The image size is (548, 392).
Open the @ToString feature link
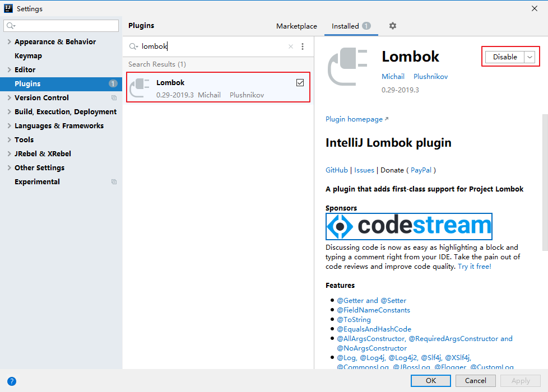[x=354, y=319]
